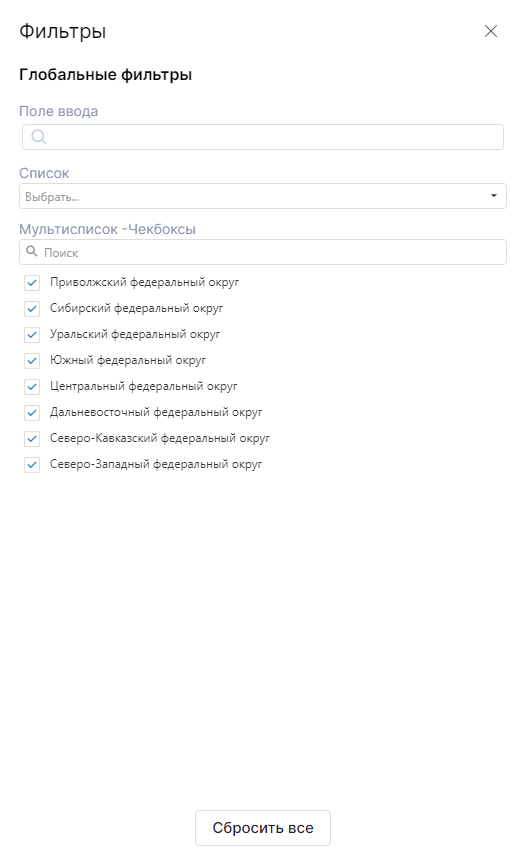The width and height of the screenshot is (523, 857).
Task: Uncheck Северо-Кавказский федеральный округ checkbox
Action: (x=32, y=439)
